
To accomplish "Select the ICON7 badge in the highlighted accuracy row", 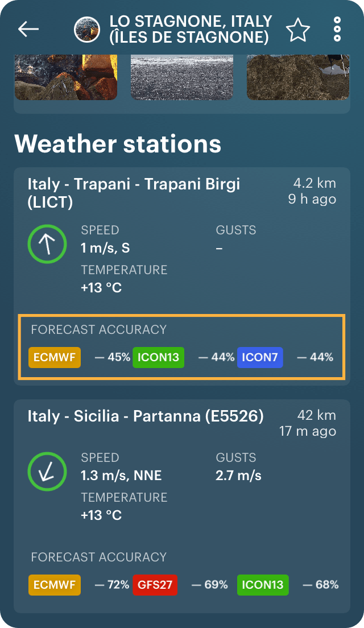I will point(260,357).
